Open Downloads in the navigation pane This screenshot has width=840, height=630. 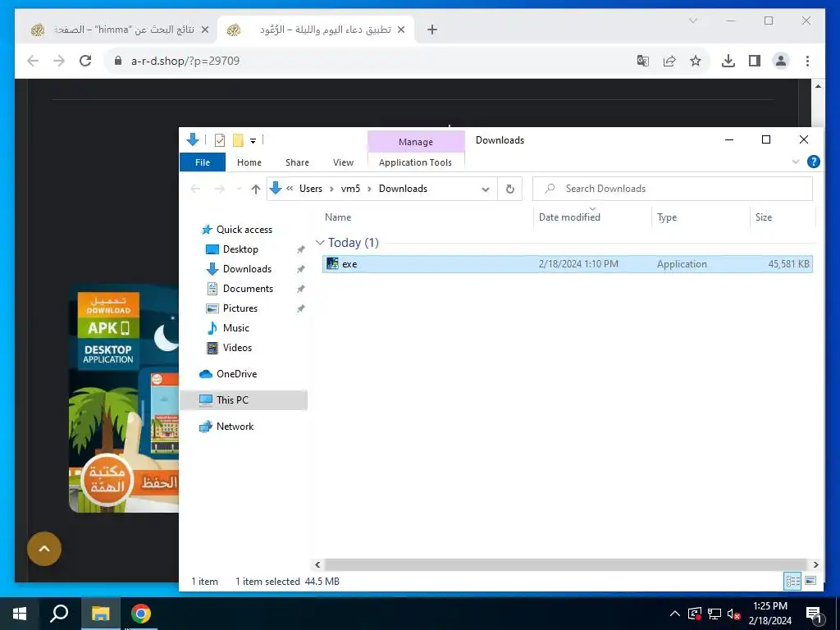pyautogui.click(x=247, y=269)
